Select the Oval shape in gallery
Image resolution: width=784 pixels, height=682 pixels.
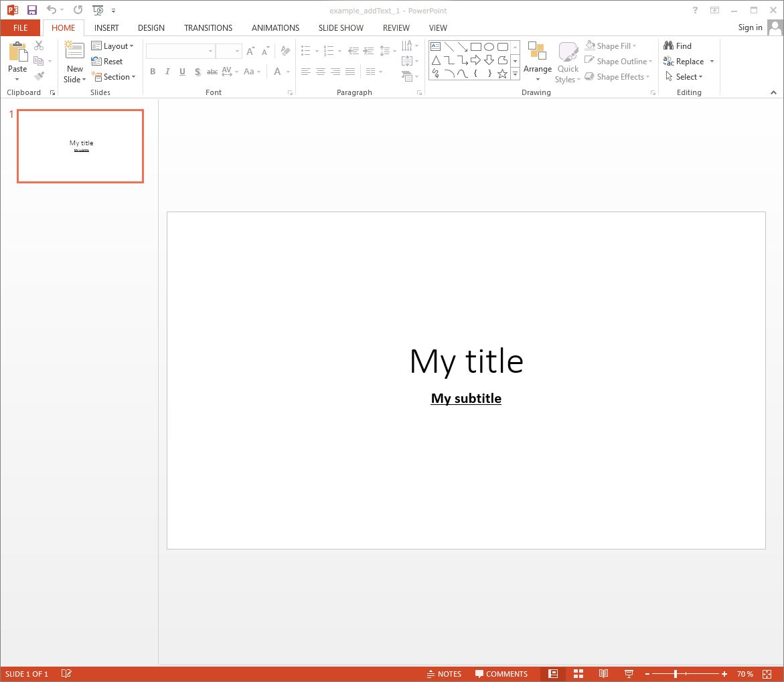(489, 46)
